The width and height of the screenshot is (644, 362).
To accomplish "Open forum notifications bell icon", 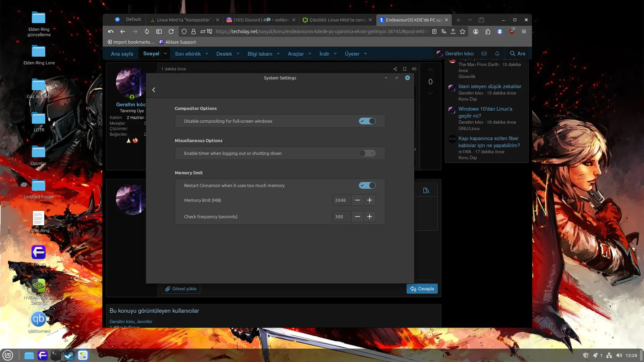I will [497, 53].
